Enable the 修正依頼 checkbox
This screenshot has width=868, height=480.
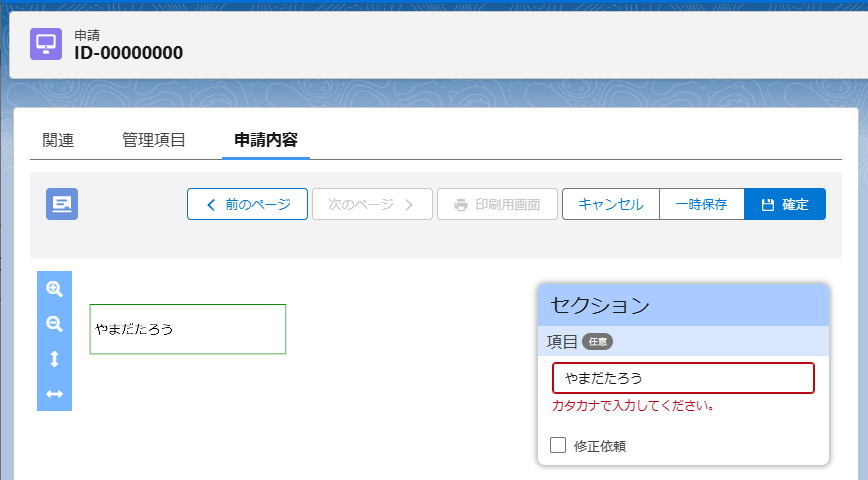click(559, 445)
